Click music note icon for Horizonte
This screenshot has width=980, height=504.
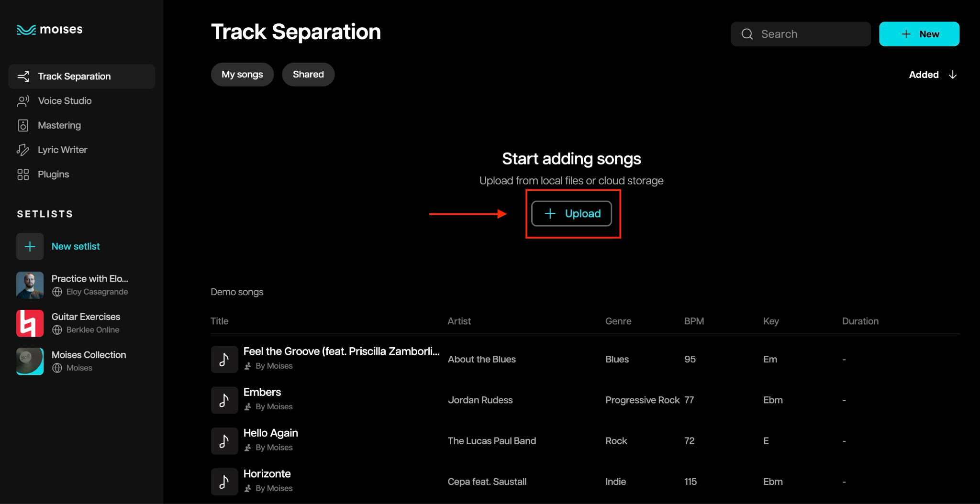tap(224, 482)
